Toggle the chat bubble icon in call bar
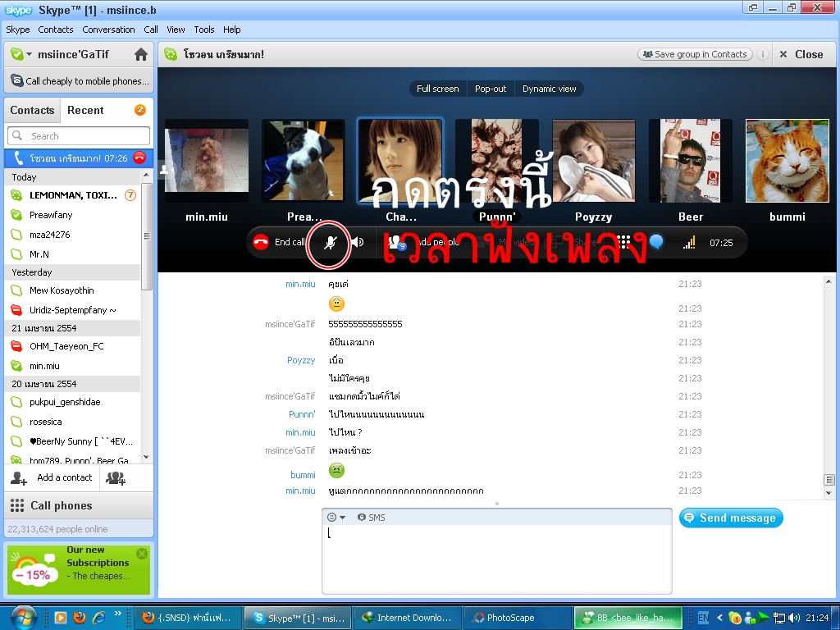 pos(656,242)
